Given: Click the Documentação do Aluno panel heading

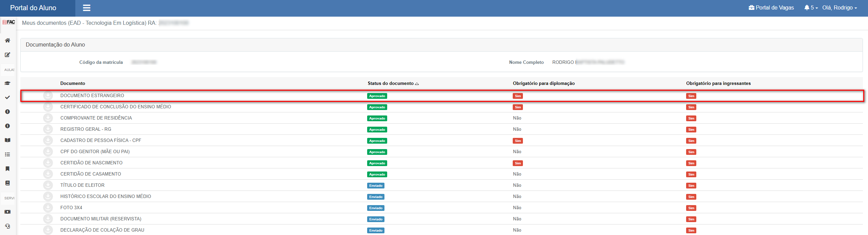Looking at the screenshot, I should click(55, 44).
